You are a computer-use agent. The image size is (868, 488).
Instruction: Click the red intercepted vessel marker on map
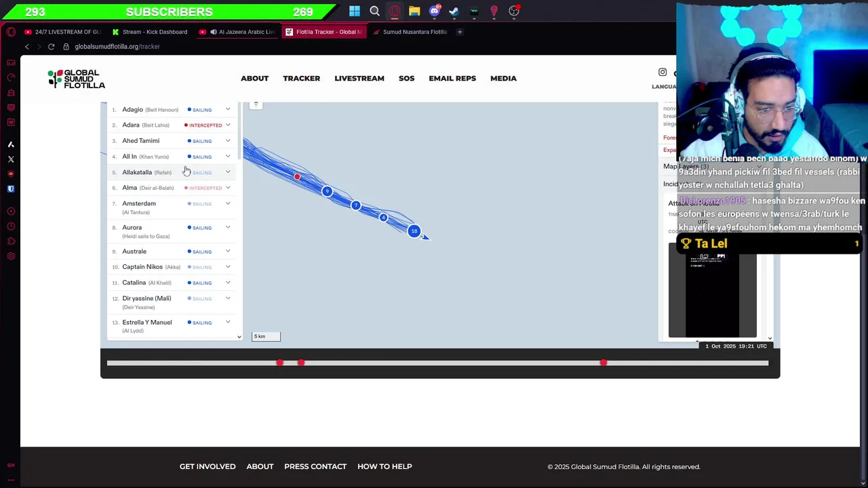(x=297, y=177)
